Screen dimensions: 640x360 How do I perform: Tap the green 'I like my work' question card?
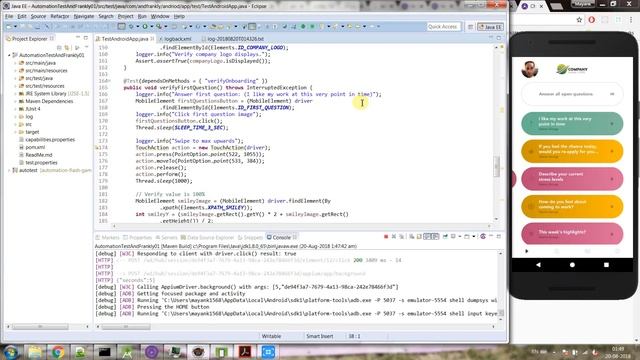[572, 123]
